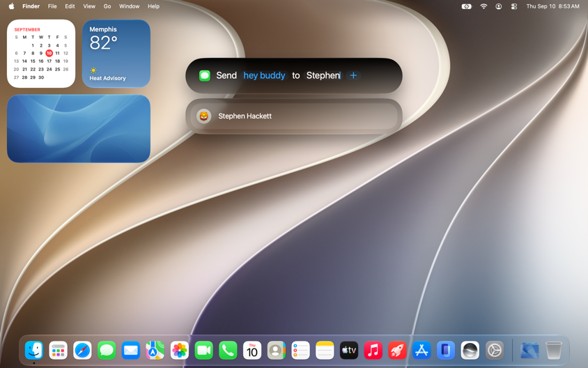The image size is (588, 368).
Task: Open the Window menu
Action: [129, 6]
